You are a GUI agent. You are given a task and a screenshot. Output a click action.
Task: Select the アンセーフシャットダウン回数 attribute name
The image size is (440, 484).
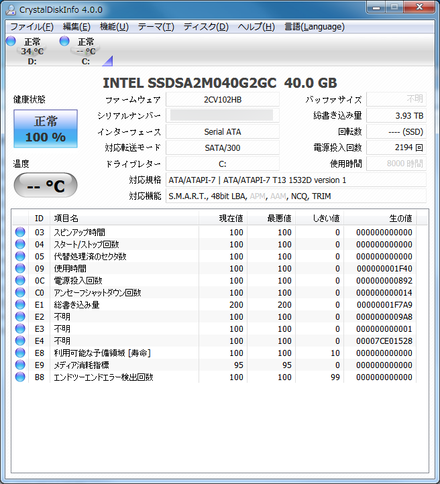coord(98,293)
